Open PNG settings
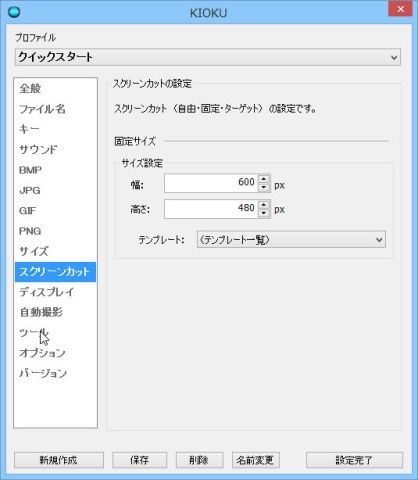This screenshot has width=418, height=480. pyautogui.click(x=55, y=231)
